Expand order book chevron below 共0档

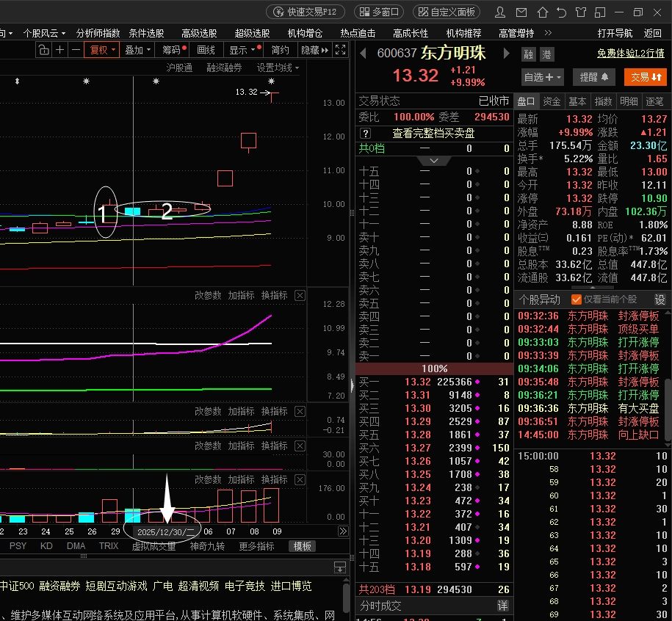click(x=434, y=161)
